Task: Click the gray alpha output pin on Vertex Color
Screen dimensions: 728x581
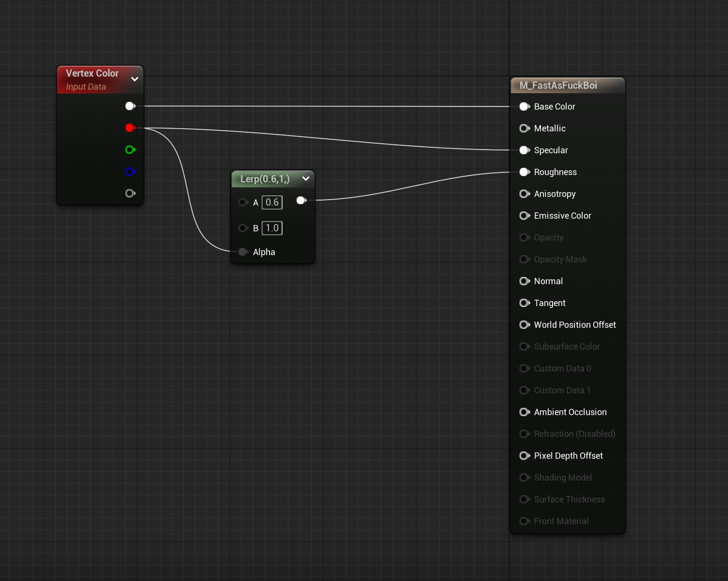Action: [130, 194]
